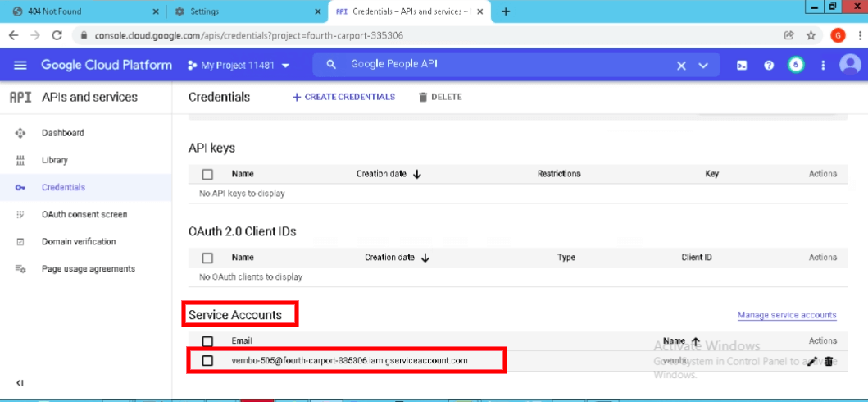Sort OAuth clients by Creation date

(x=398, y=258)
